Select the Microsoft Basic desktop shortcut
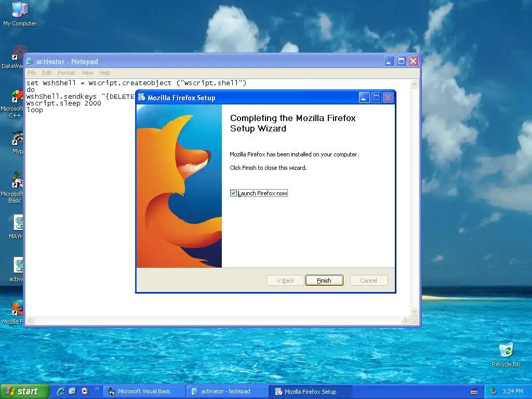This screenshot has height=399, width=532. [14, 188]
